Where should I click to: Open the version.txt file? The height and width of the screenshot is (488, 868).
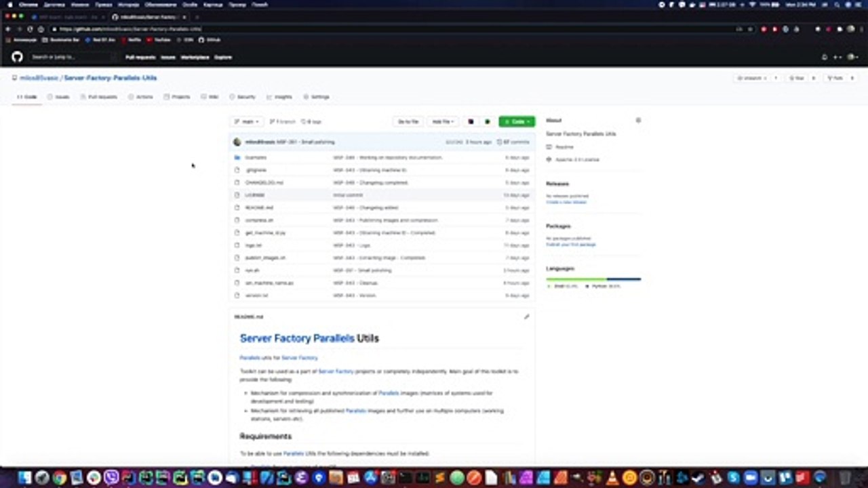[x=256, y=296]
